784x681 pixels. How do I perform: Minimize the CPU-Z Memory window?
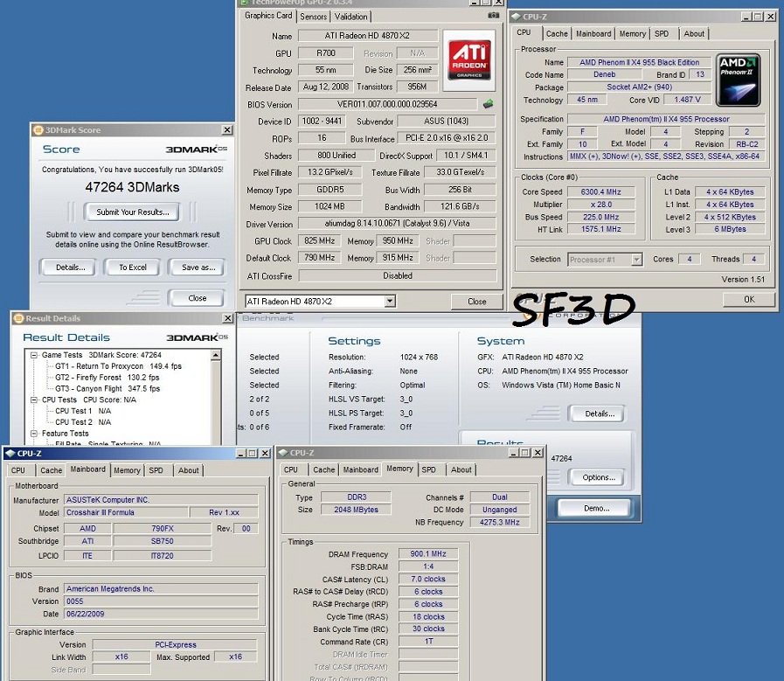[x=514, y=453]
